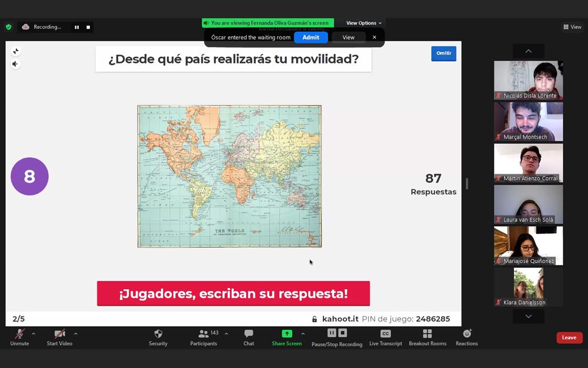
Task: Enable Live Transcript
Action: coord(386,337)
